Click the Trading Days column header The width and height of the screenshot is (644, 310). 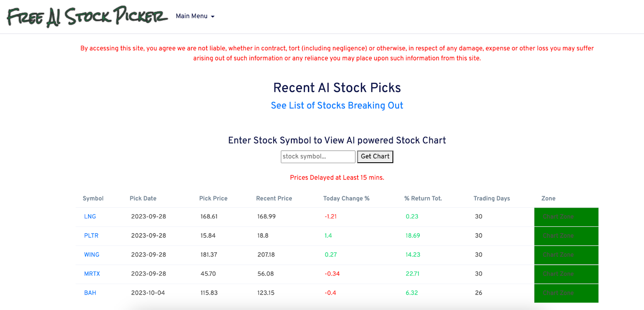[x=491, y=198]
